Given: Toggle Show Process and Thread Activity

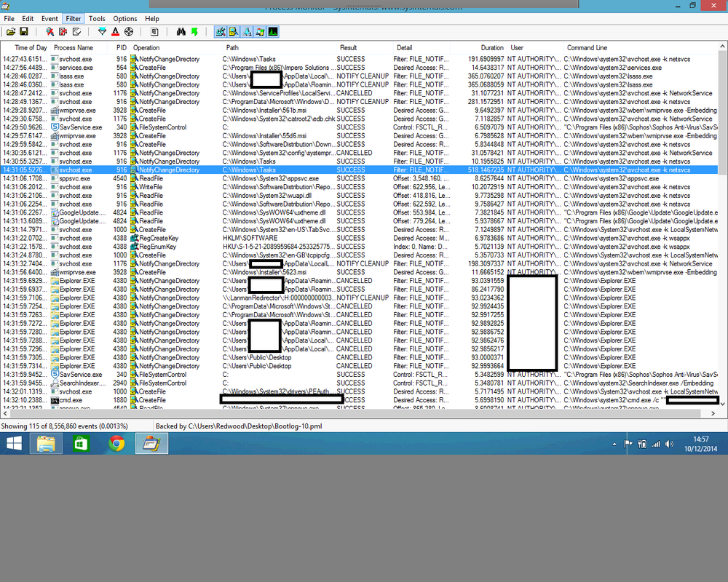Looking at the screenshot, I should point(260,31).
